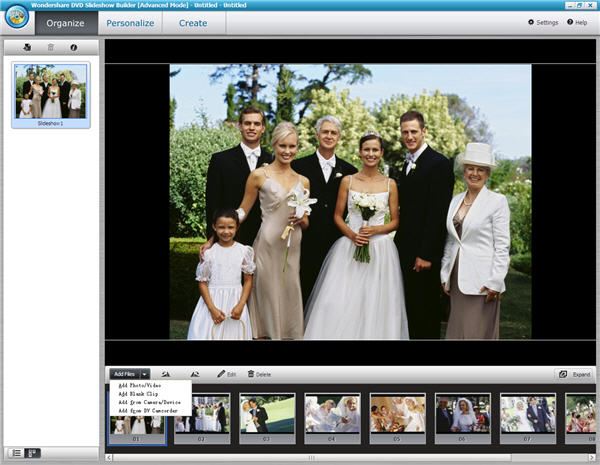Viewport: 600px width, 465px height.
Task: Select the Slideshow1 thumbnail
Action: [x=51, y=95]
